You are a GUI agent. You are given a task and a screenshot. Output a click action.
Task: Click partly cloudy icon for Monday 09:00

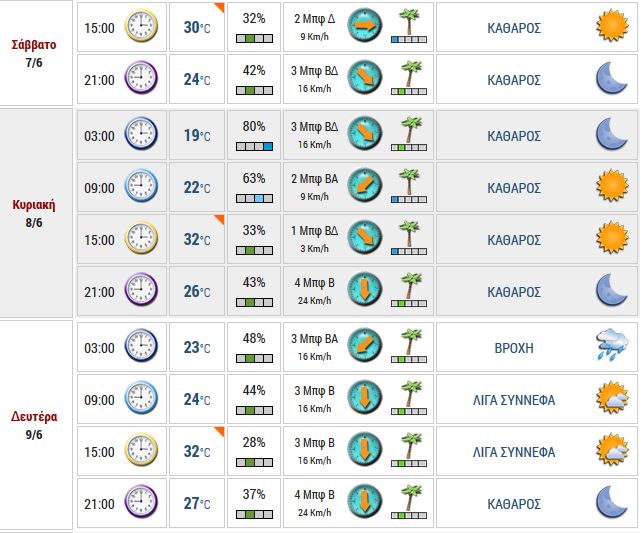point(610,399)
